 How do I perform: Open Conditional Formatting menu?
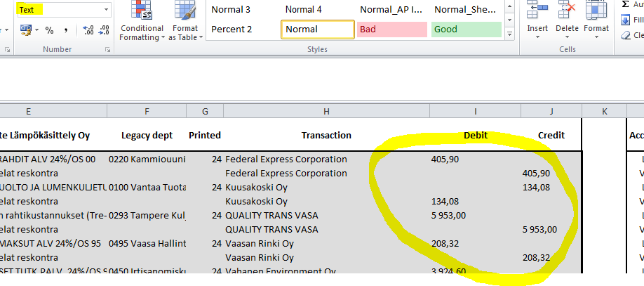coord(142,21)
